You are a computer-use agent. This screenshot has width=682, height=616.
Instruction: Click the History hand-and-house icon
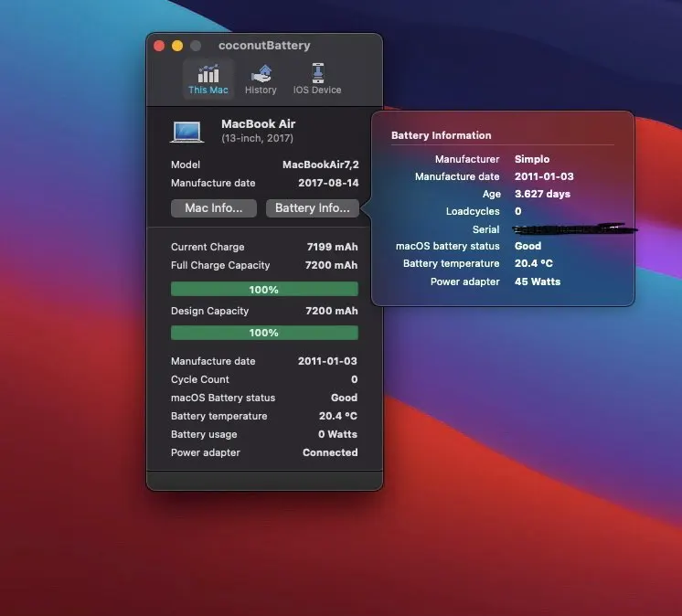coord(261,74)
